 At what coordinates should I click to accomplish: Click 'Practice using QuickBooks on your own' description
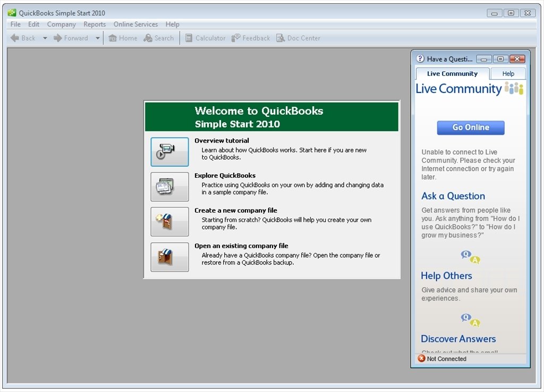pos(293,189)
